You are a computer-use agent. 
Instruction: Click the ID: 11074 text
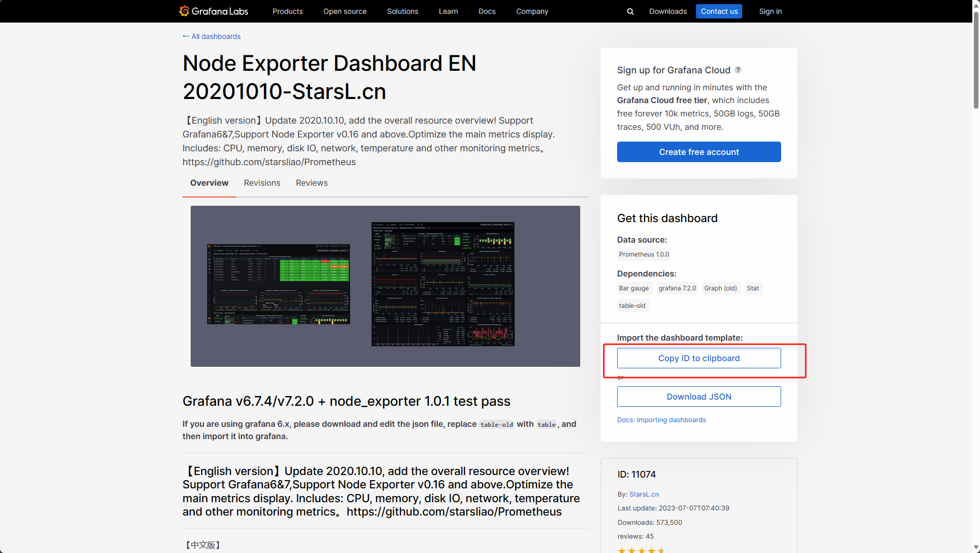[637, 475]
